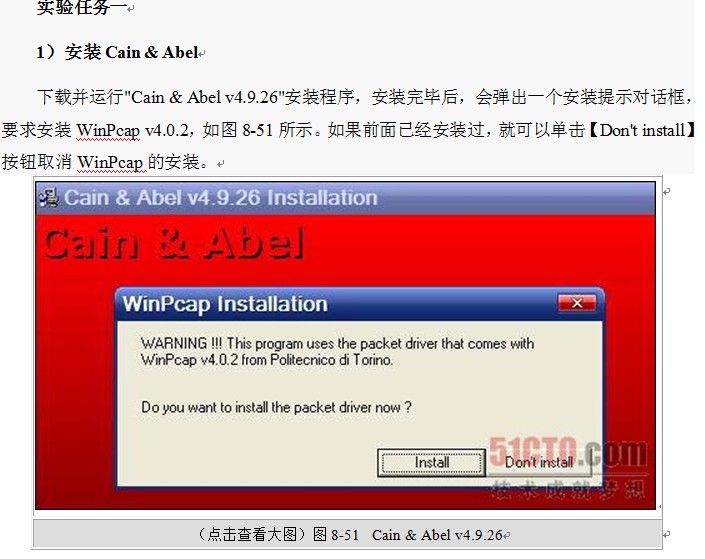Click the Cain & Abel v4.9.26 Installation title text

(220, 197)
